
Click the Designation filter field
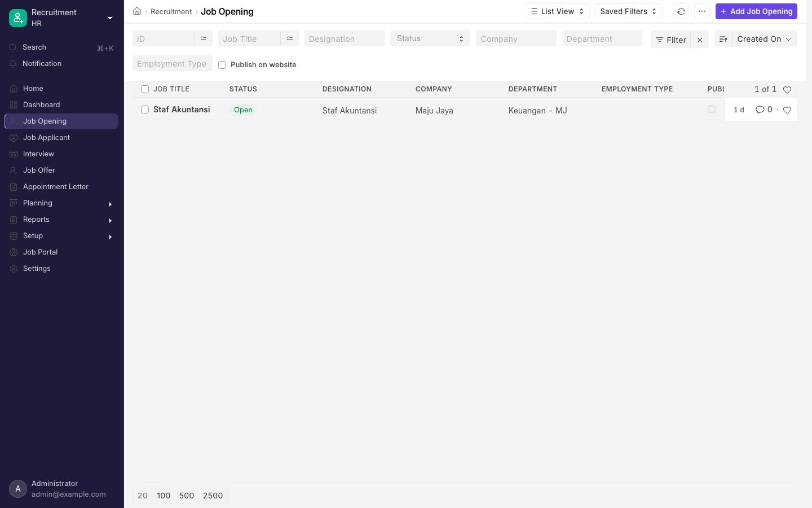coord(345,38)
